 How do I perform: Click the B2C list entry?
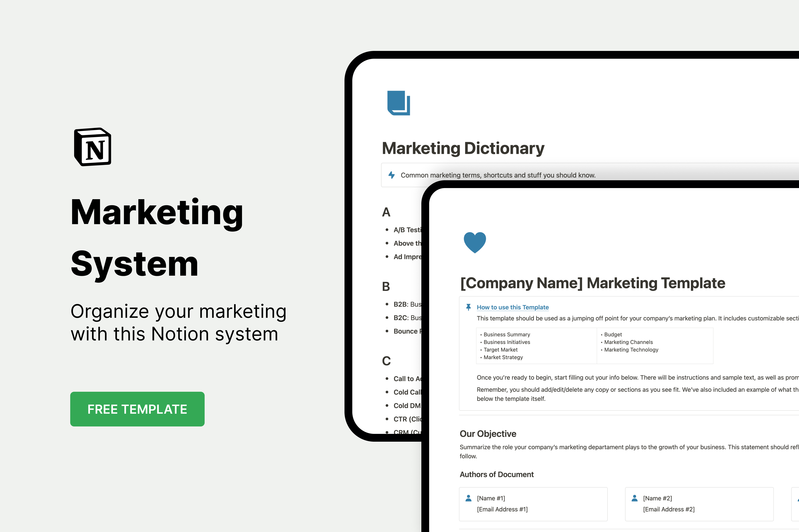[407, 318]
